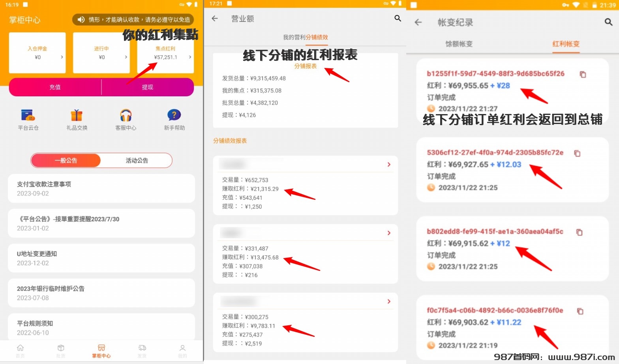Tap the announcement speaker icon
Screen dimensions: 619x364
click(81, 19)
